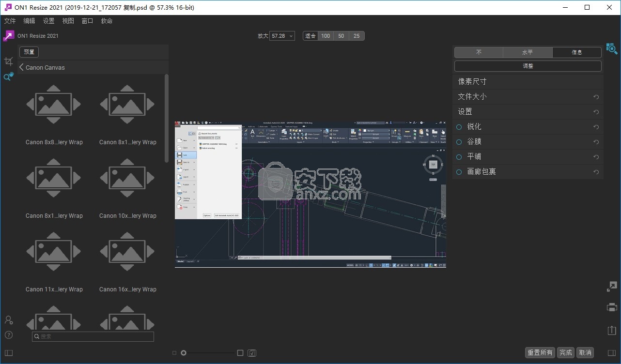Click the 搜索 search field
Screen dimensions: 621x364
point(93,336)
